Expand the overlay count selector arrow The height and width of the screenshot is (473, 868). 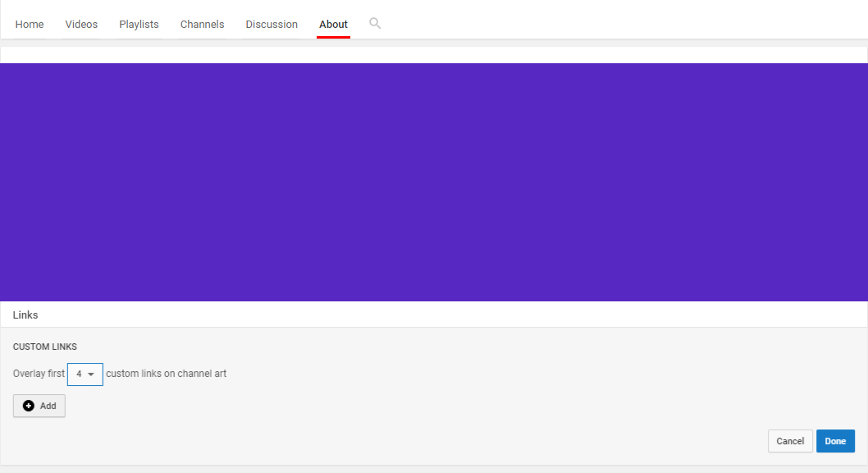pos(92,374)
